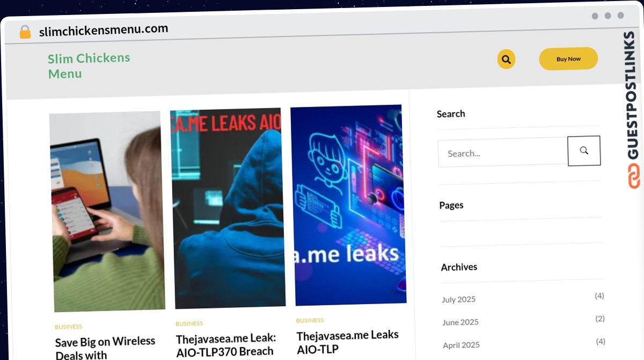Click the yellow search icon in header
644x360 pixels.
click(506, 59)
